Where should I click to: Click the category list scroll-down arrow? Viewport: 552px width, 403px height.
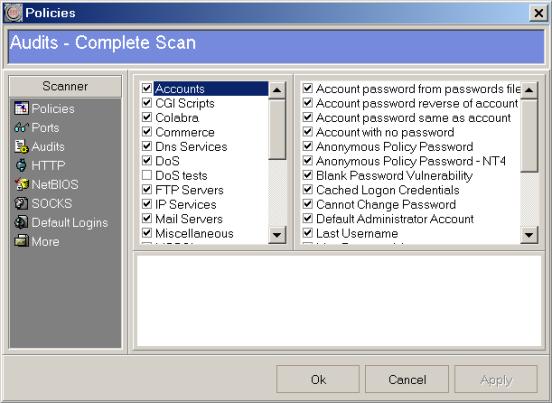pos(277,235)
